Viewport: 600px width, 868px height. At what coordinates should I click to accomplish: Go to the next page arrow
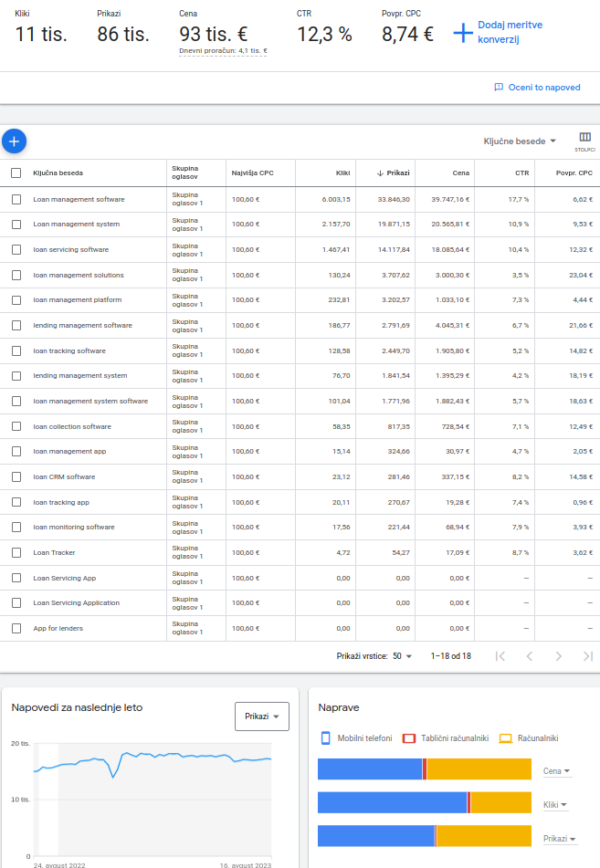coord(558,655)
